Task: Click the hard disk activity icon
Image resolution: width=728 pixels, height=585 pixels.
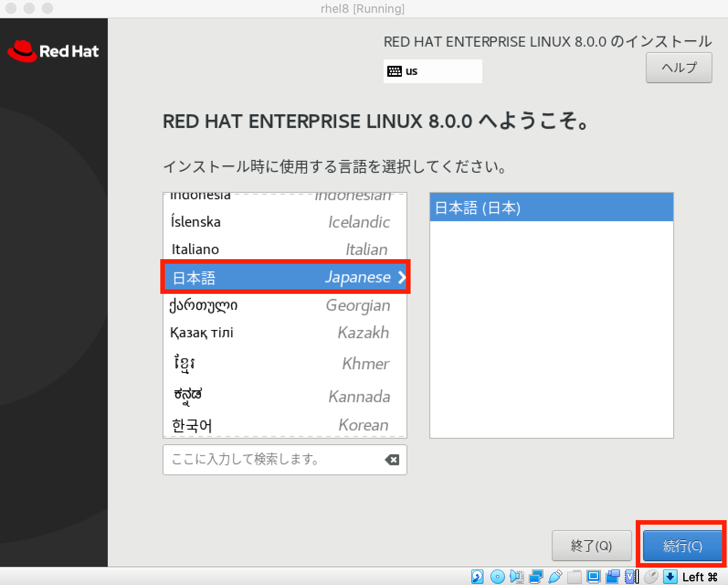Action: coord(477,577)
